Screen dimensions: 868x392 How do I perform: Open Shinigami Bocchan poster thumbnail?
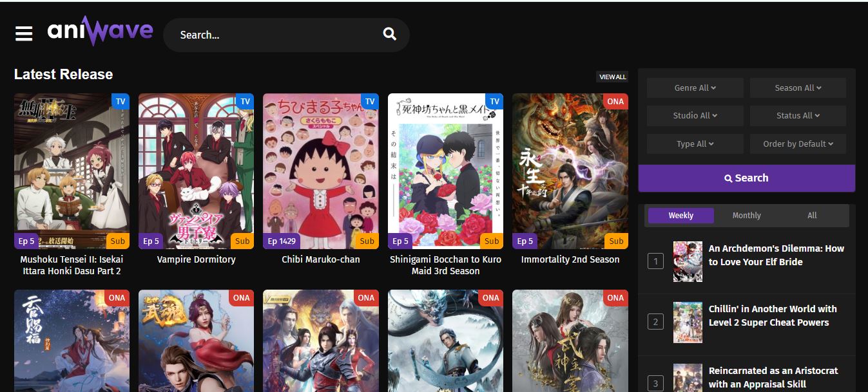[x=445, y=171]
